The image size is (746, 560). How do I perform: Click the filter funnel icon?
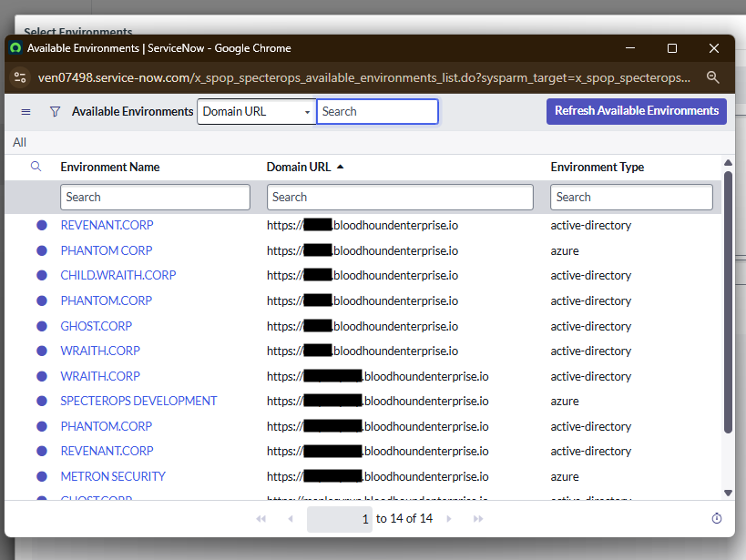[56, 112]
